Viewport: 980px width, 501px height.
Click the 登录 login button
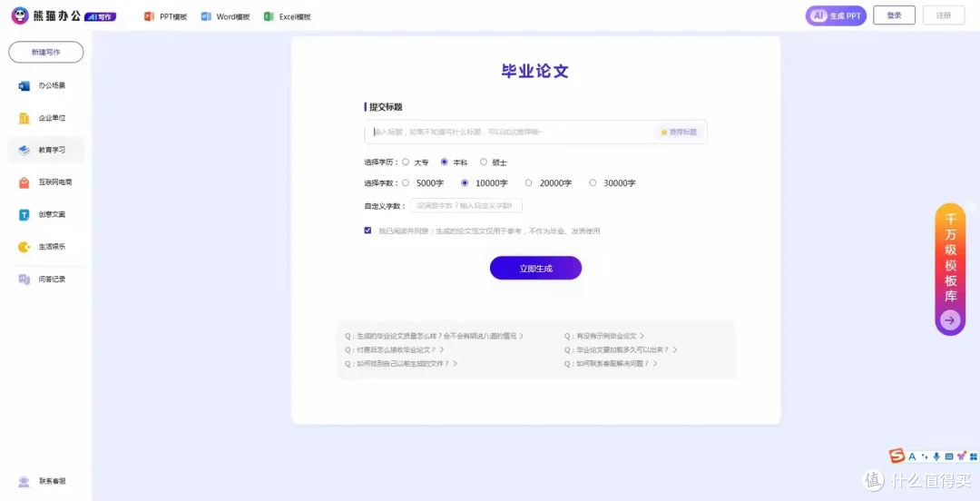point(894,15)
